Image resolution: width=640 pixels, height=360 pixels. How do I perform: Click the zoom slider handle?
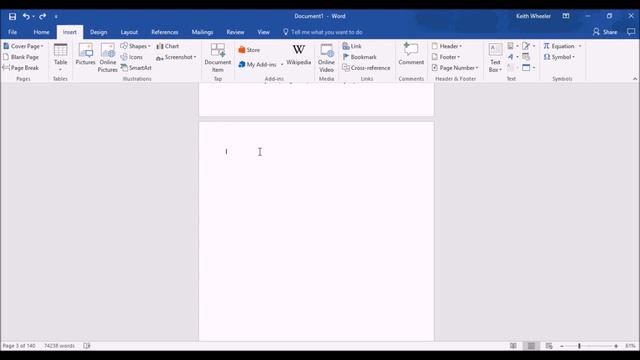point(579,346)
